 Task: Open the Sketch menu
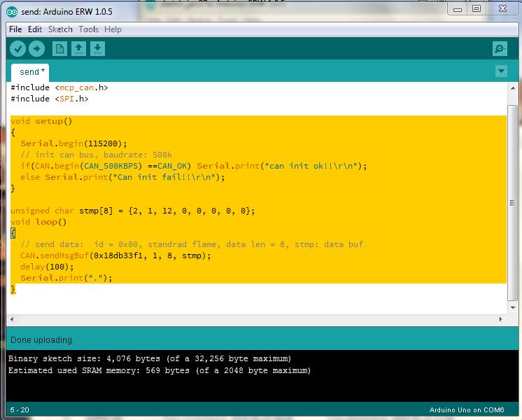point(60,29)
